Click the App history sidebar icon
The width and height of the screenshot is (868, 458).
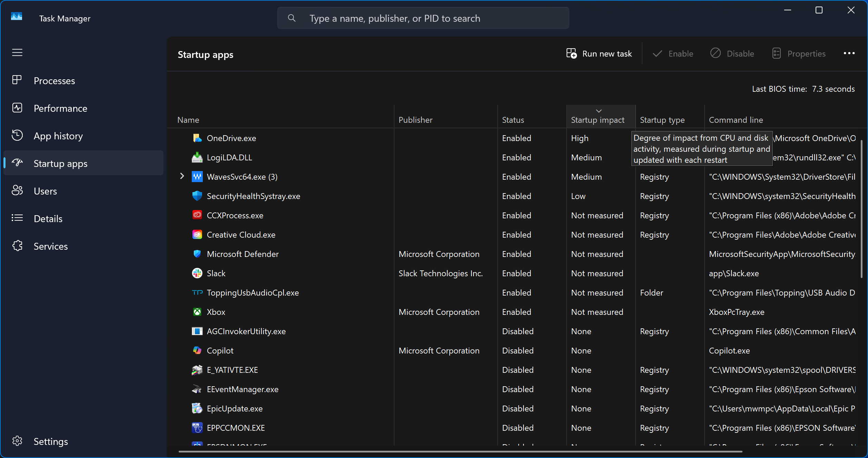17,135
